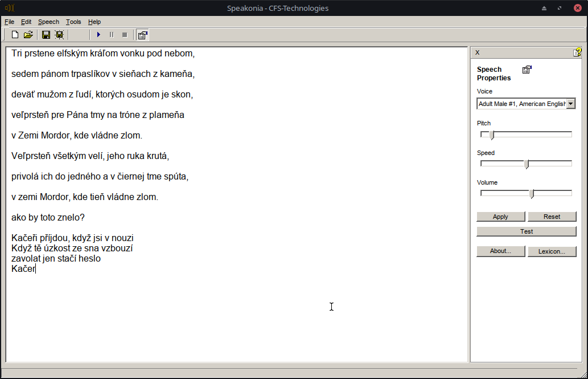This screenshot has height=379, width=588.
Task: Click the Apply button
Action: (x=500, y=217)
